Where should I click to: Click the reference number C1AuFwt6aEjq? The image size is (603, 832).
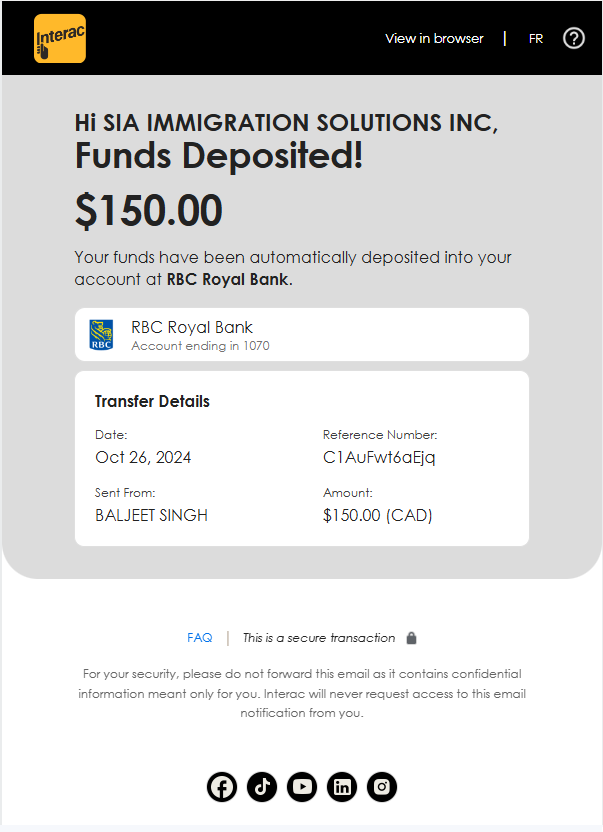coord(379,457)
